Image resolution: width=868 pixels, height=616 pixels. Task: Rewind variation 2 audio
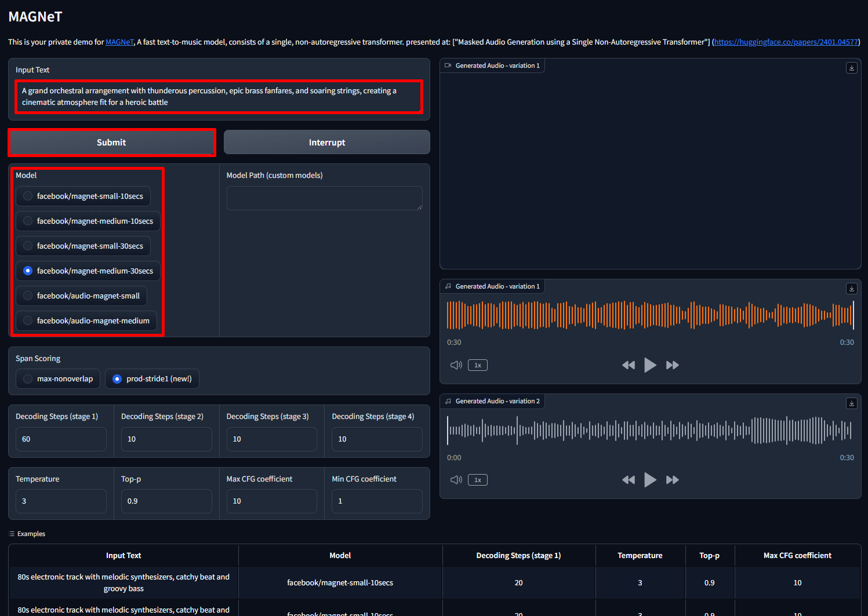pyautogui.click(x=629, y=480)
